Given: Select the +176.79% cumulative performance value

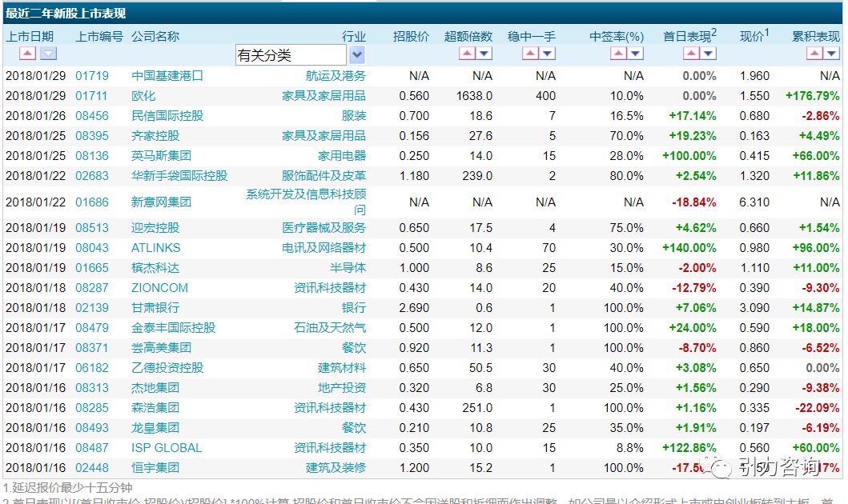Looking at the screenshot, I should pyautogui.click(x=812, y=96).
